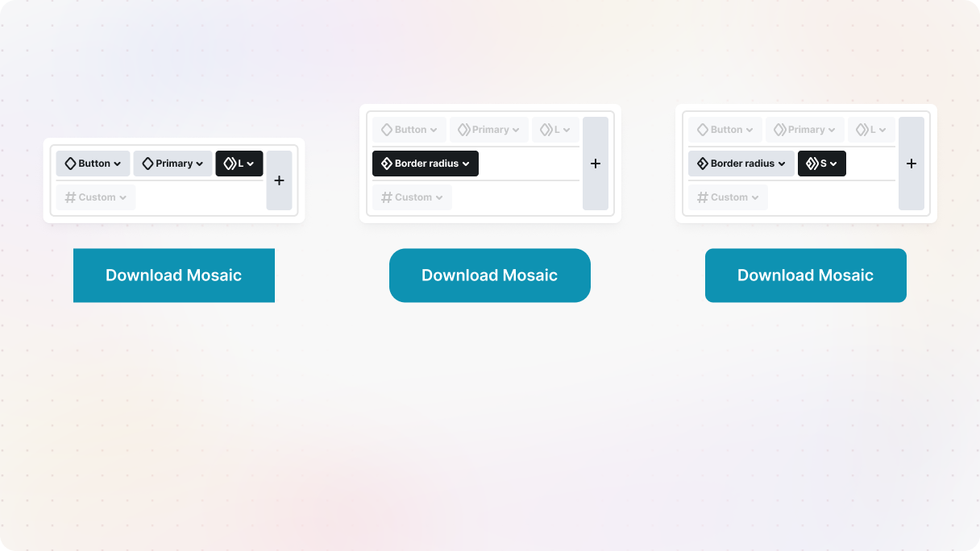Click the plus icon in the left panel
980x551 pixels.
(x=279, y=180)
